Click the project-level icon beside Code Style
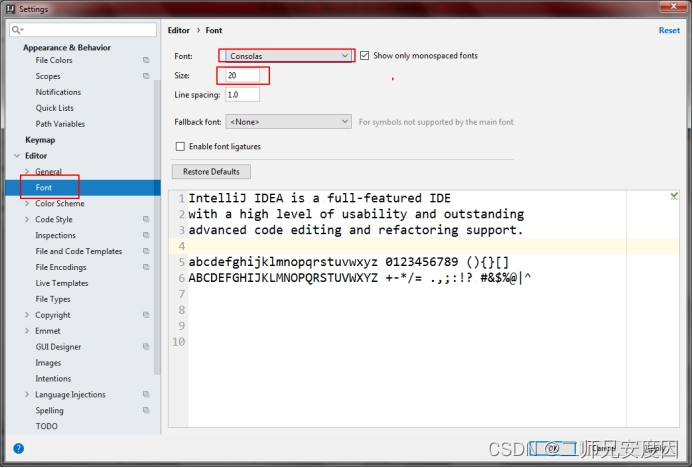Viewport: 693px width, 468px height. 146,219
